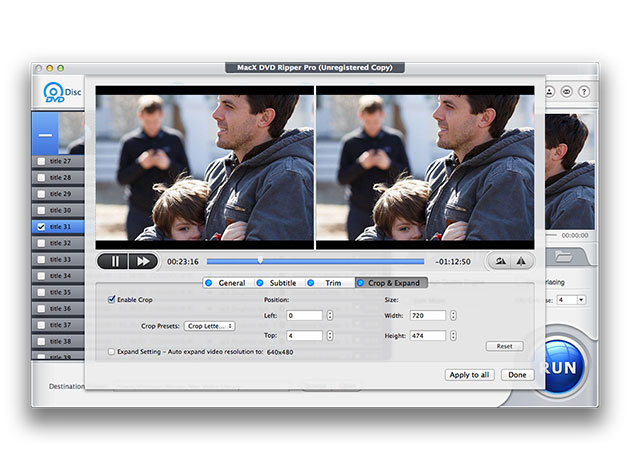The height and width of the screenshot is (473, 630).
Task: Click the Top position input field
Action: (305, 335)
